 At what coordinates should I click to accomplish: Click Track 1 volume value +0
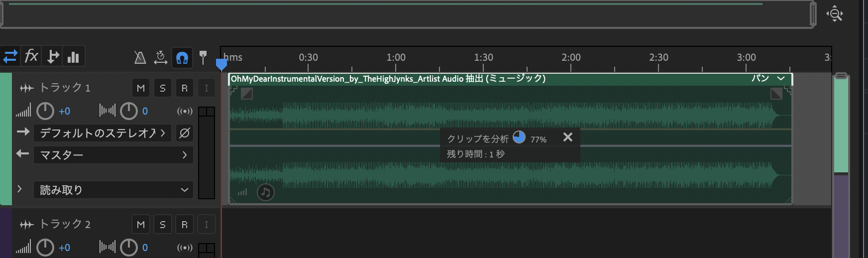64,111
